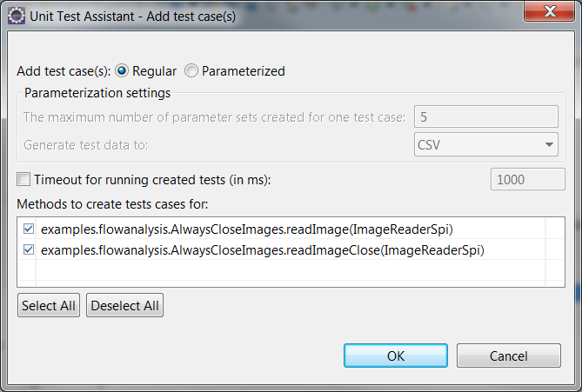Click the timeout value field showing 1000
The image size is (582, 392).
click(x=528, y=179)
